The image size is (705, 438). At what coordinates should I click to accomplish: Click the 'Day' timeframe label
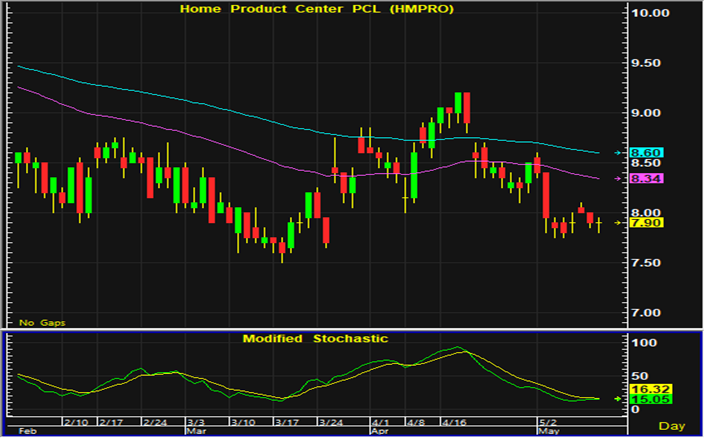pyautogui.click(x=672, y=426)
